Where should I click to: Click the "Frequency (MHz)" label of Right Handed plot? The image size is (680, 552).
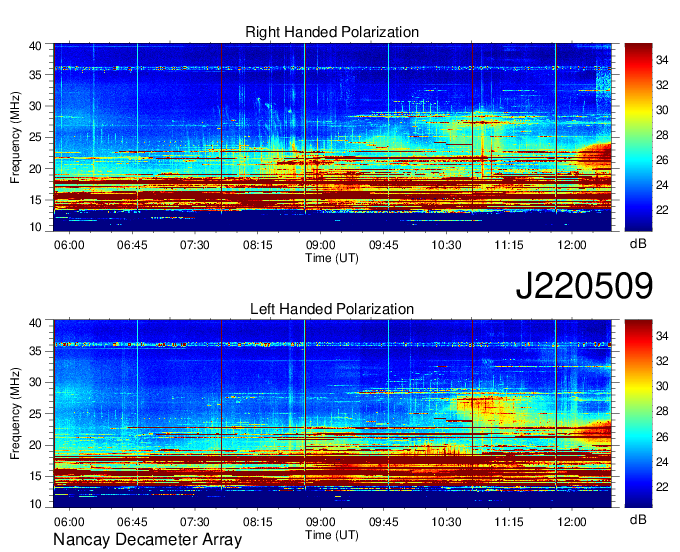click(x=15, y=137)
